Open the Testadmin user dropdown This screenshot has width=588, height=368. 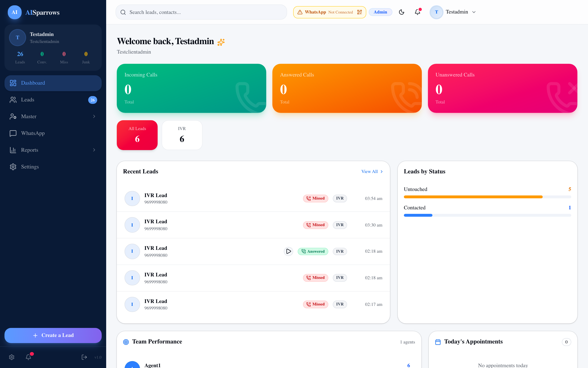point(453,12)
